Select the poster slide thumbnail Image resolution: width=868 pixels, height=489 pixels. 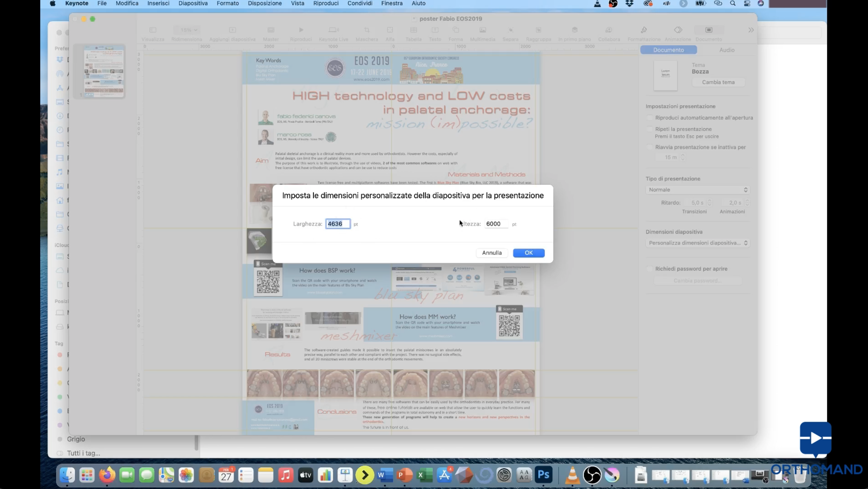[104, 71]
